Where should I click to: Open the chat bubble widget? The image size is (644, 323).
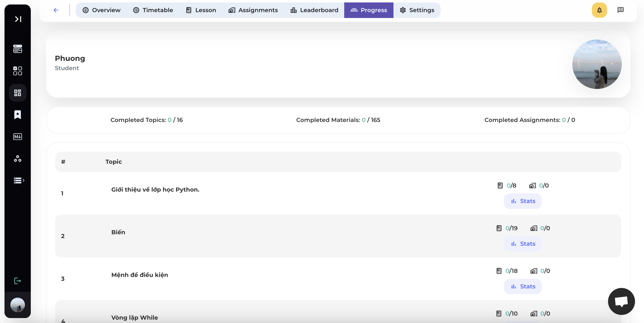click(x=622, y=301)
